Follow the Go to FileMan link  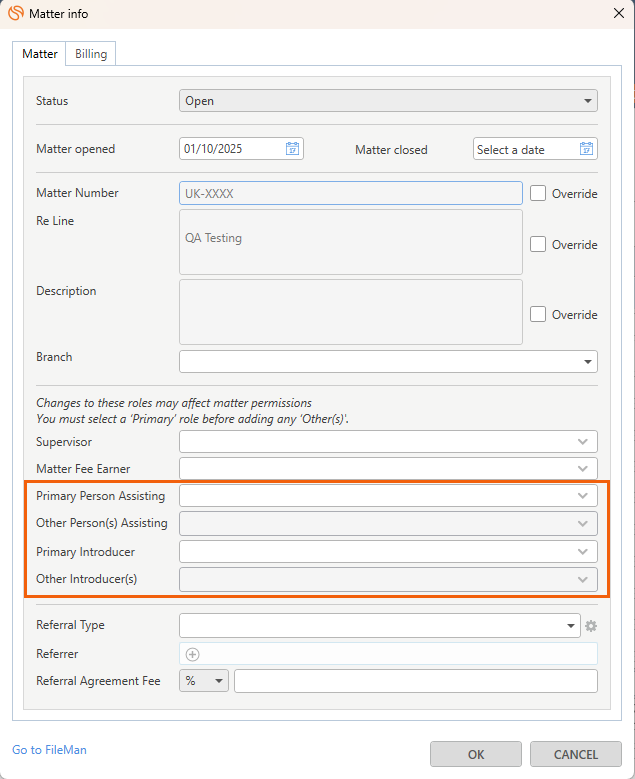tap(42, 749)
